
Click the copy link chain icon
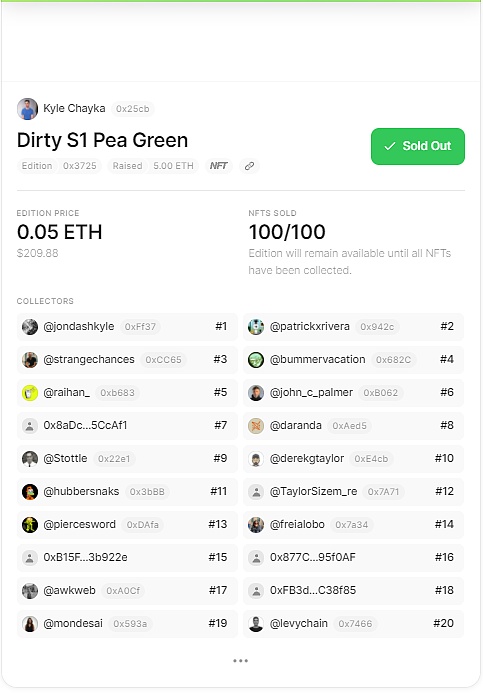249,166
